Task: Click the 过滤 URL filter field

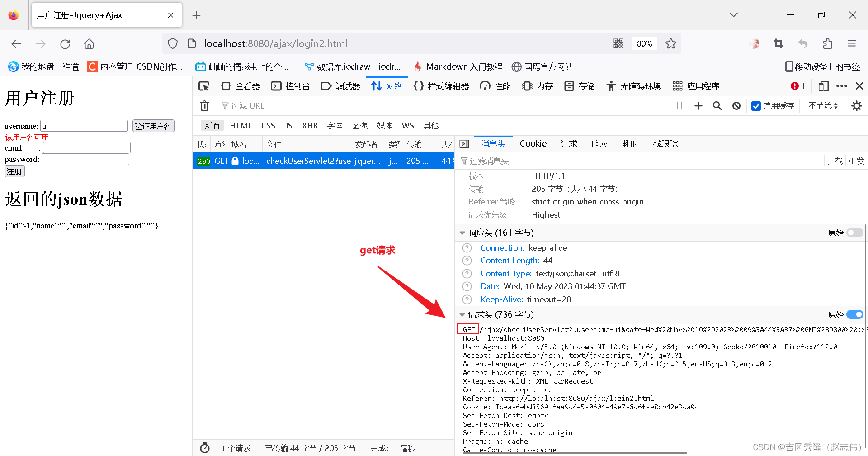Action: pos(443,106)
